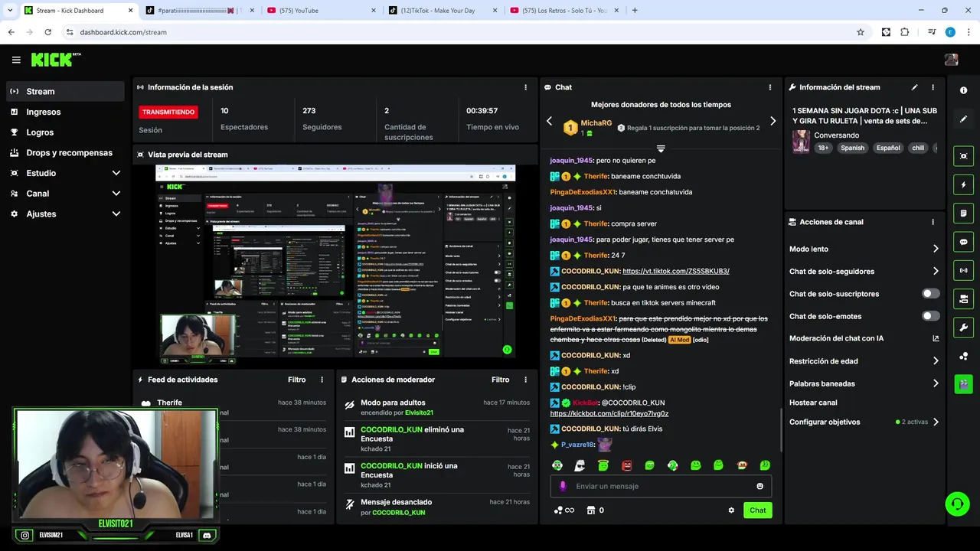Viewport: 980px width, 551px height.
Task: Bookmark this page with star icon
Action: tap(861, 32)
